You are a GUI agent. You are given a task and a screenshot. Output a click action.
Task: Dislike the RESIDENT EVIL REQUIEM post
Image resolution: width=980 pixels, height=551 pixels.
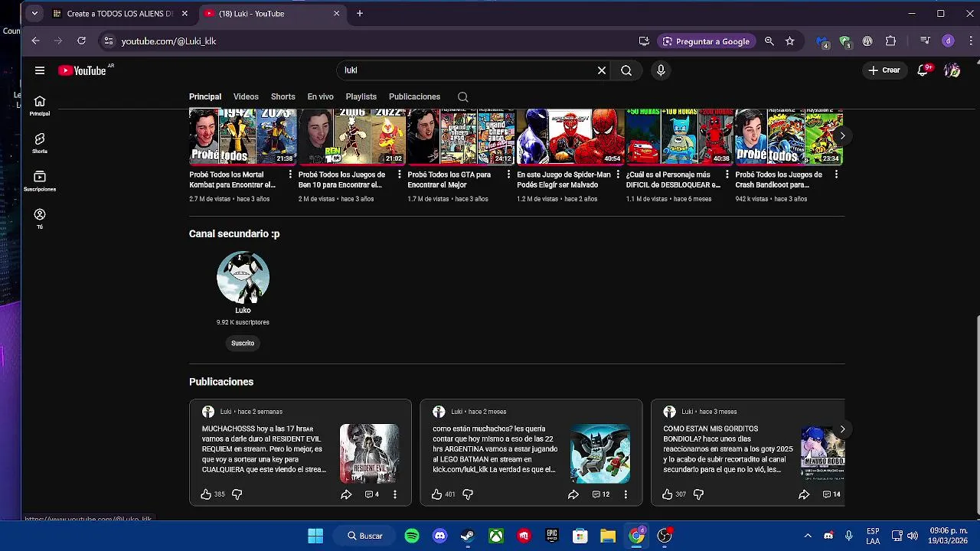pos(237,494)
